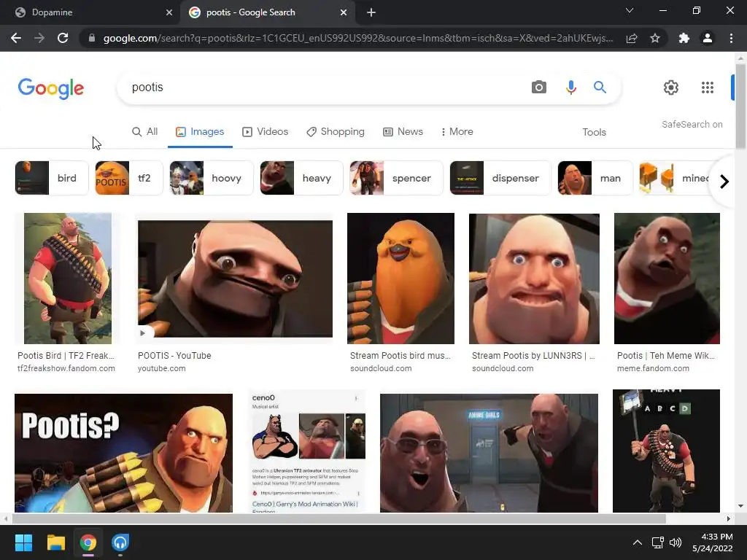The height and width of the screenshot is (560, 747).
Task: Switch to the Dopamine tab
Action: point(90,12)
